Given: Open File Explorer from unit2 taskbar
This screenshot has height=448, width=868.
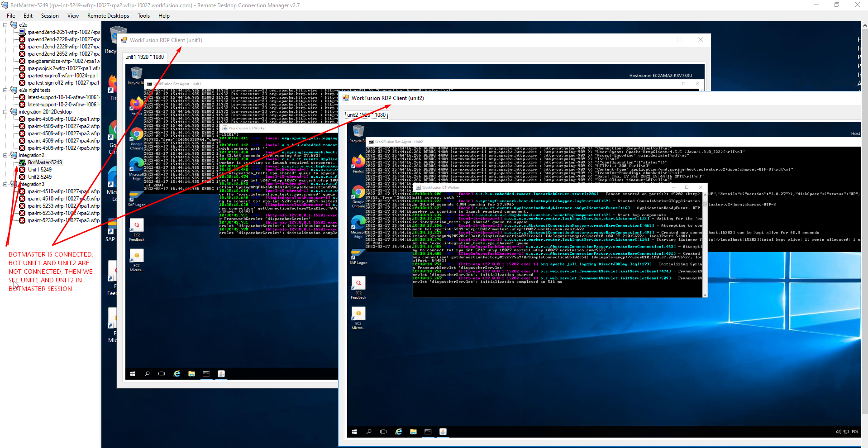Looking at the screenshot, I should click(413, 432).
